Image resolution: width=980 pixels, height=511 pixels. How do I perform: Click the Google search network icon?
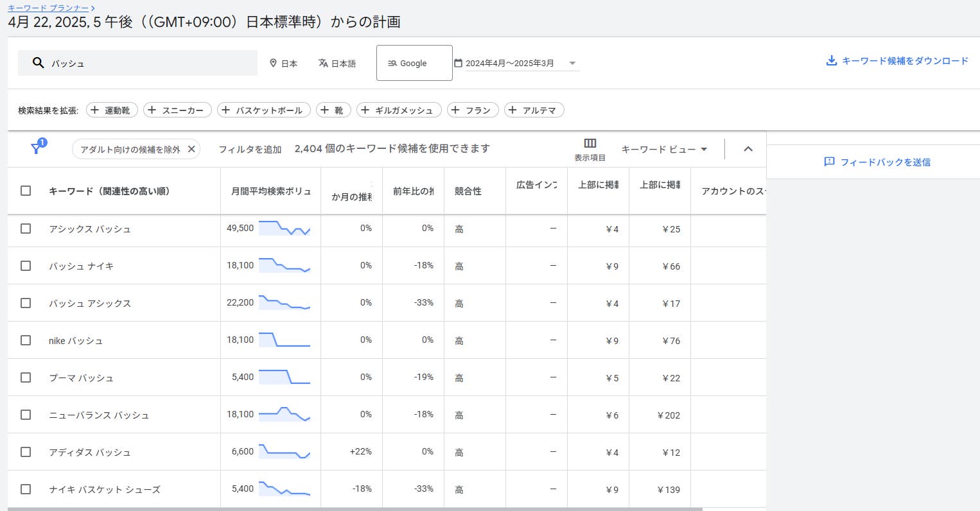[392, 63]
